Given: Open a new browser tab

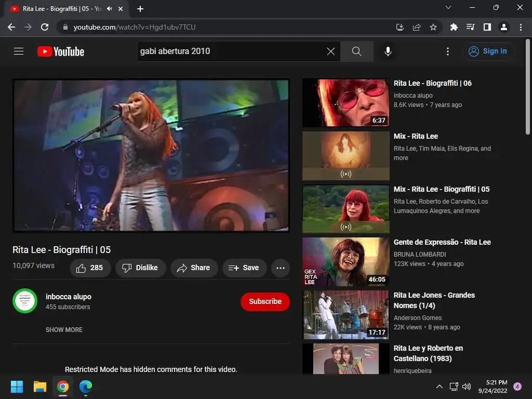Looking at the screenshot, I should 140,9.
